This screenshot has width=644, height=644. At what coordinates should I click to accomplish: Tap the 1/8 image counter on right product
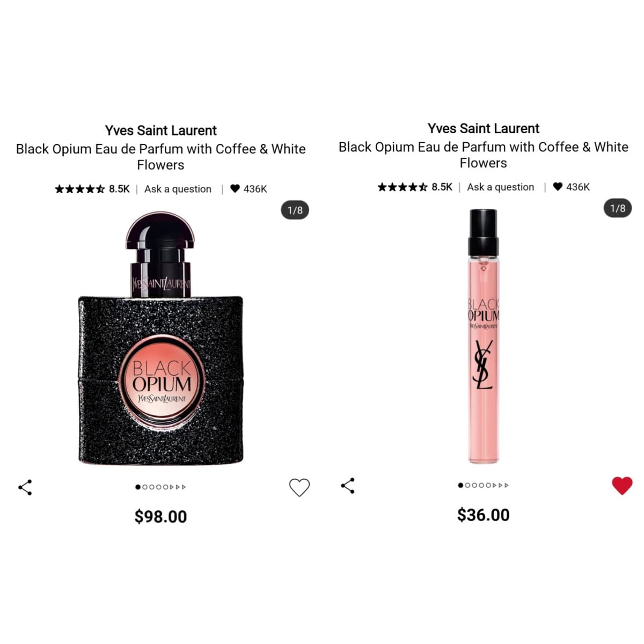(x=618, y=208)
